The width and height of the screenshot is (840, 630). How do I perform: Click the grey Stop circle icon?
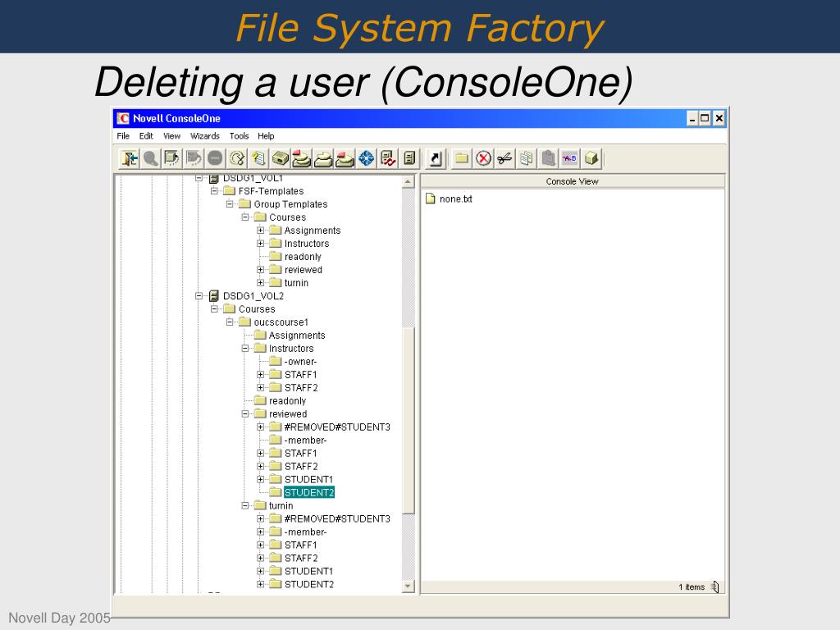[215, 158]
